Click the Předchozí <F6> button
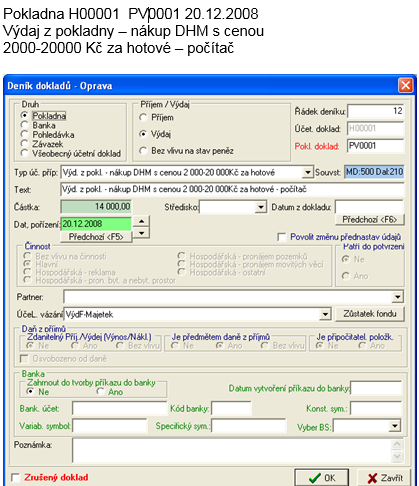The image size is (419, 486). 369,220
